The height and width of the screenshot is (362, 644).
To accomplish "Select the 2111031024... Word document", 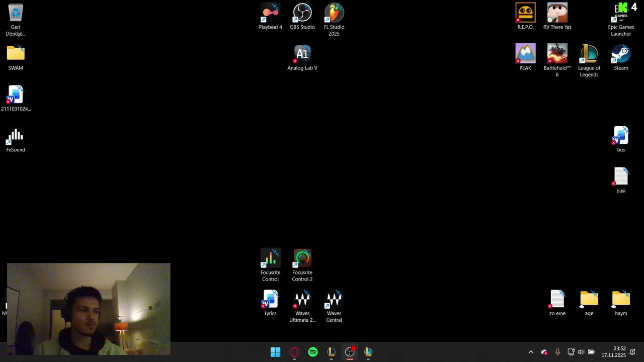I will coord(16,99).
